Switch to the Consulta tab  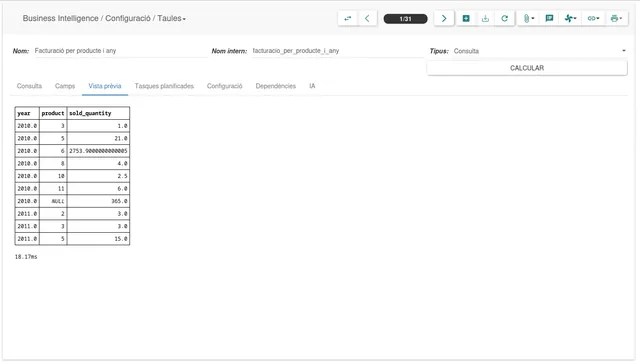(29, 86)
